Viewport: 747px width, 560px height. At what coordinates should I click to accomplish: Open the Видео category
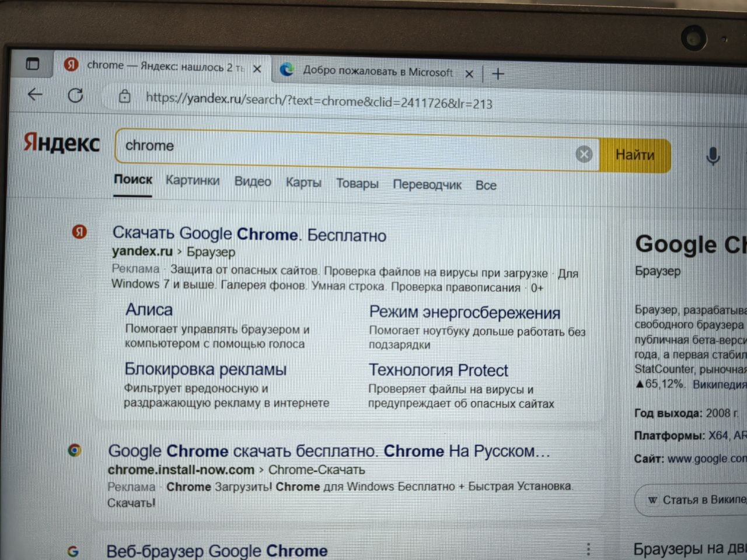click(253, 181)
